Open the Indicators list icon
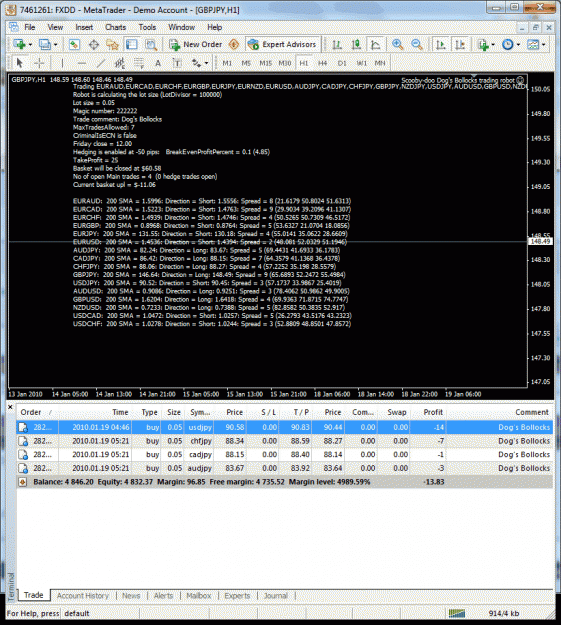This screenshot has width=561, height=625. click(x=483, y=44)
